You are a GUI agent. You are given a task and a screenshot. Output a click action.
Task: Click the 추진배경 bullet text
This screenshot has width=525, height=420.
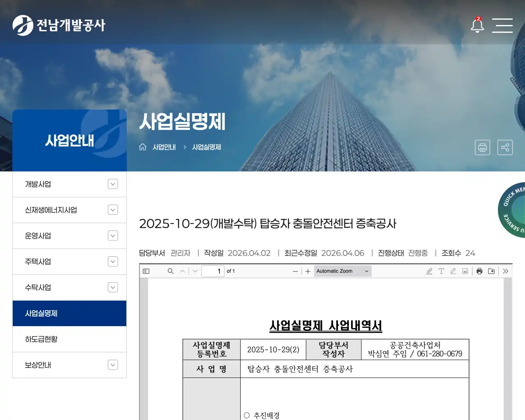267,415
